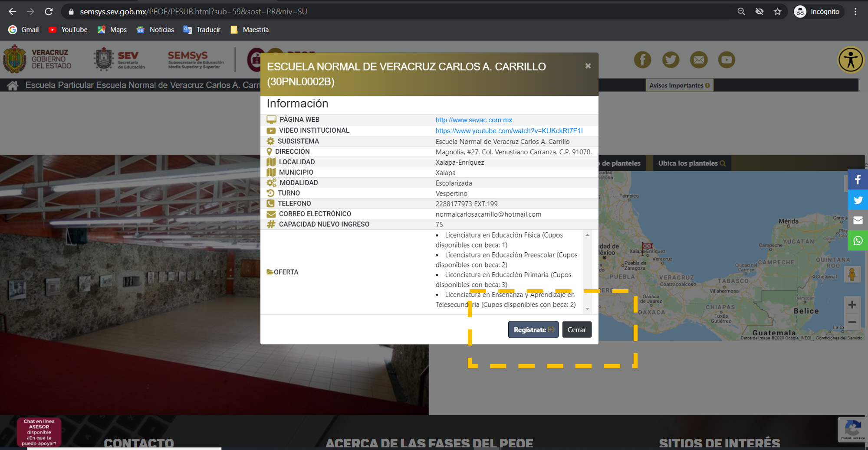This screenshot has width=868, height=450.
Task: Open the YouTube bookmark
Action: coord(68,29)
